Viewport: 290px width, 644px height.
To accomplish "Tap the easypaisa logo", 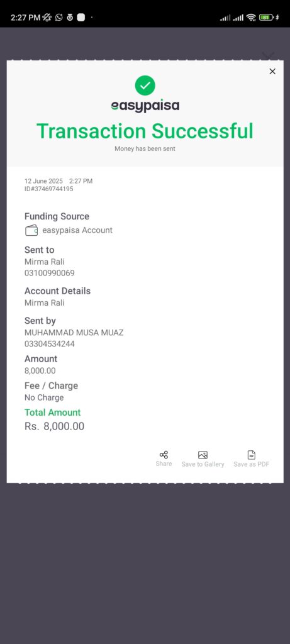I will 145,106.
